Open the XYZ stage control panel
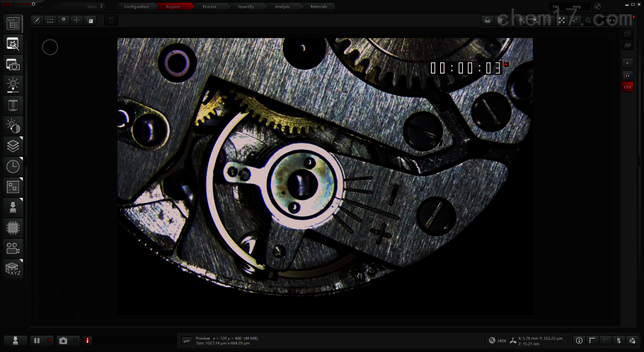The width and height of the screenshot is (644, 352). coord(13,269)
